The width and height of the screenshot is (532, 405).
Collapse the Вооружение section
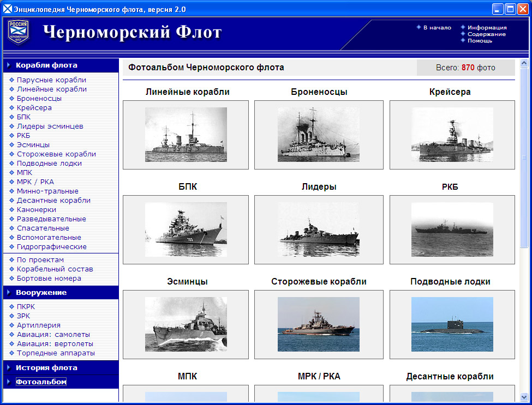(41, 293)
